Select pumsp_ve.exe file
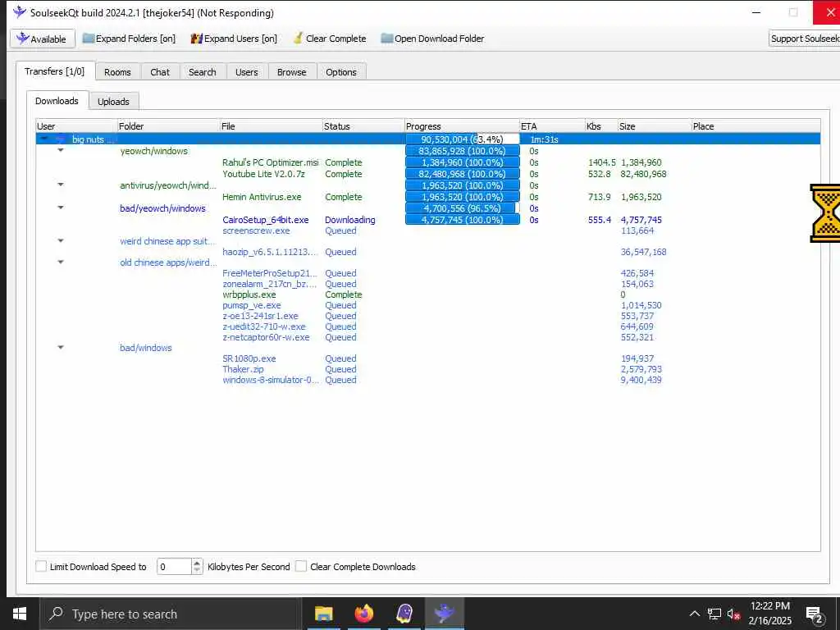 [x=252, y=305]
